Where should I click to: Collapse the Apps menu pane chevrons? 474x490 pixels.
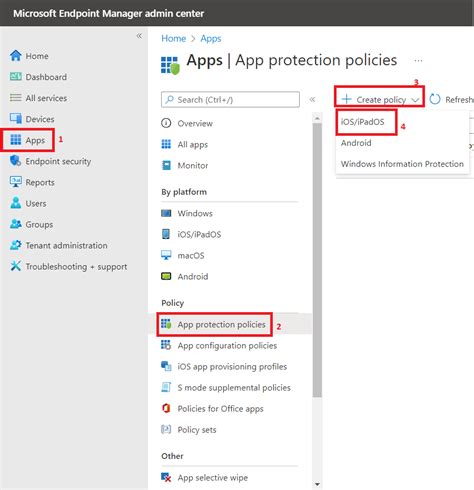coord(312,99)
